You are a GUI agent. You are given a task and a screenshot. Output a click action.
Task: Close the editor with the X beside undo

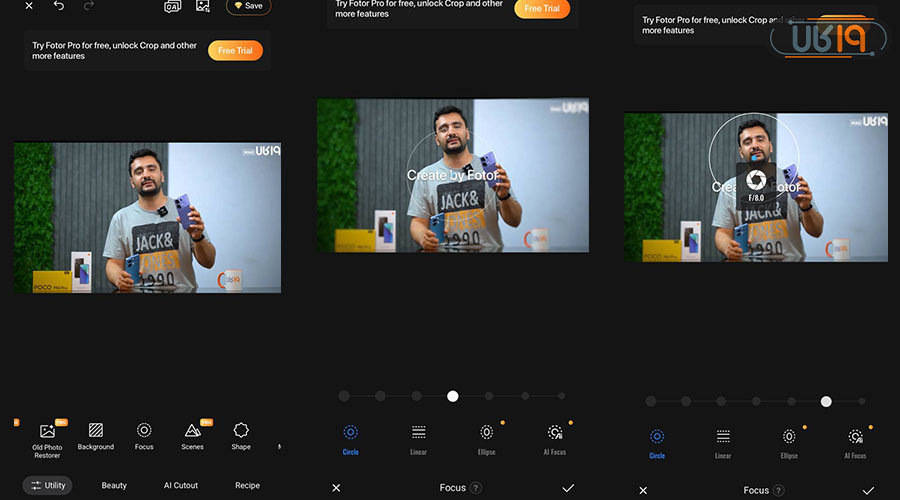click(29, 6)
